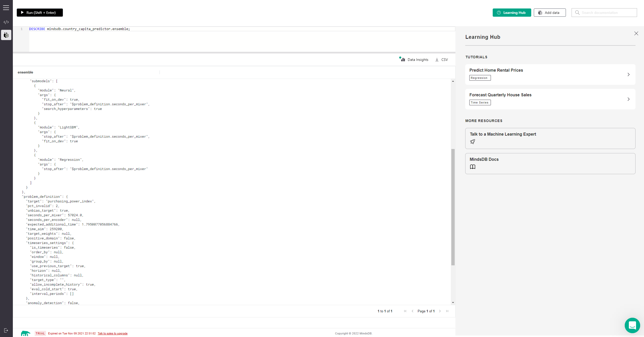Download results as CSV
This screenshot has width=644, height=337.
coord(442,60)
